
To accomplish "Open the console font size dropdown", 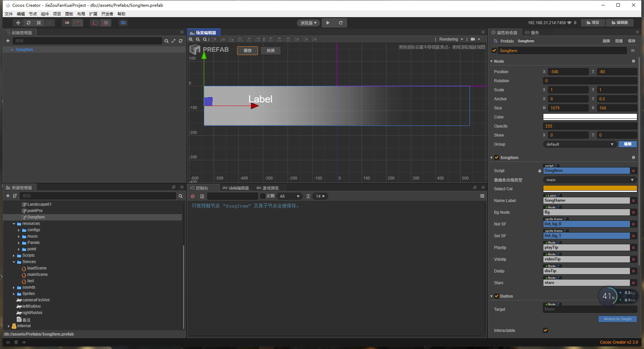I will pos(320,196).
